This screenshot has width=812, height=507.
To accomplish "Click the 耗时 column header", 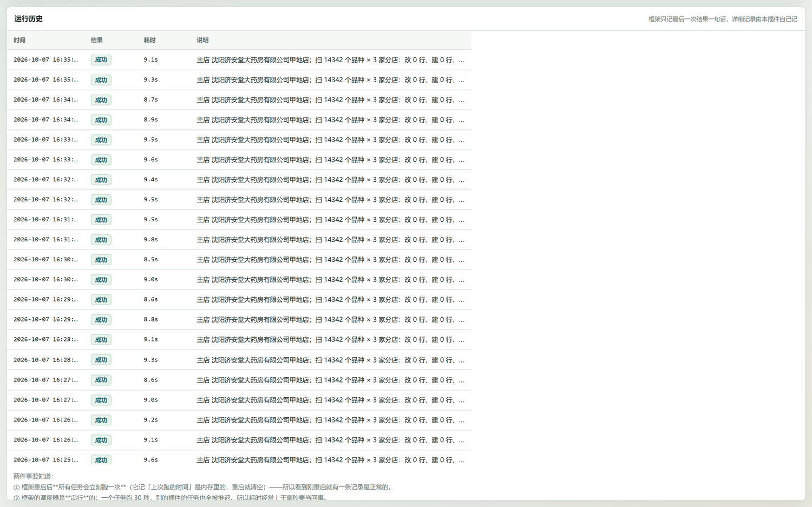I will [150, 40].
